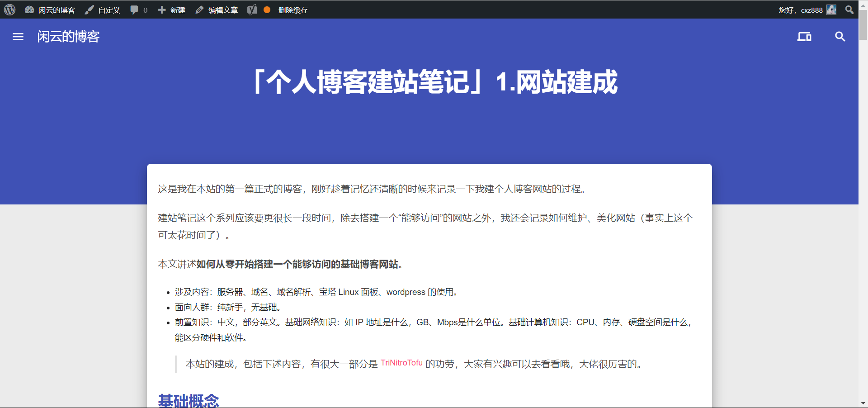868x408 pixels.
Task: Click the search magnifier in the blue header
Action: (x=840, y=37)
